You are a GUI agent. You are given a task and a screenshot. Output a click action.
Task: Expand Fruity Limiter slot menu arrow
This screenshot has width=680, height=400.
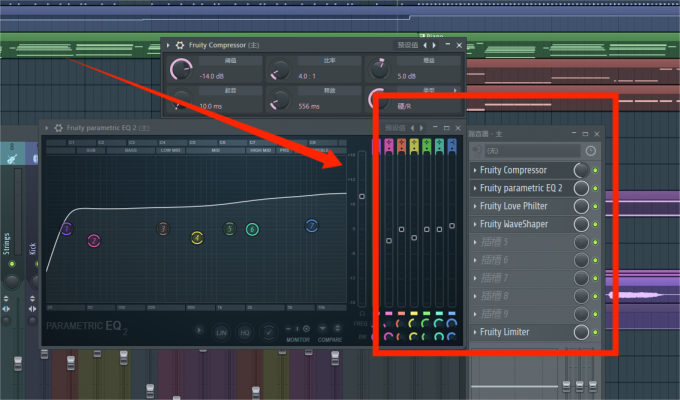click(475, 332)
